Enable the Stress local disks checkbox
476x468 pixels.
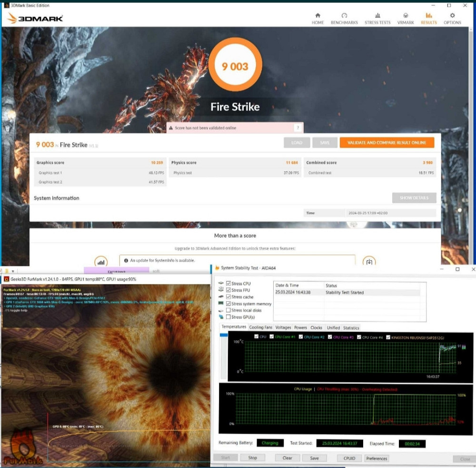(x=228, y=310)
